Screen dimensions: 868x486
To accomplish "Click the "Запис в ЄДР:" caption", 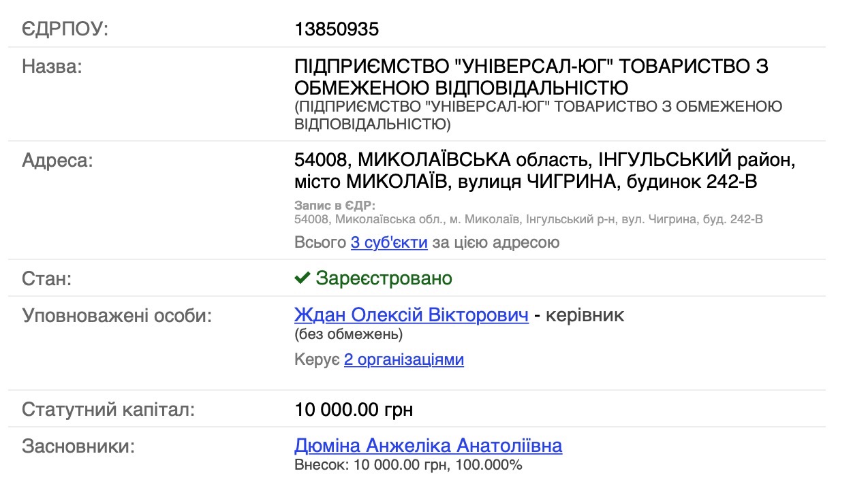I will tap(335, 205).
